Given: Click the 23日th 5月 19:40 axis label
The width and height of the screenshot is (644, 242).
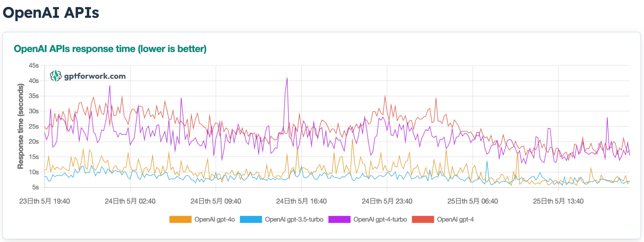Looking at the screenshot, I should pyautogui.click(x=45, y=201).
